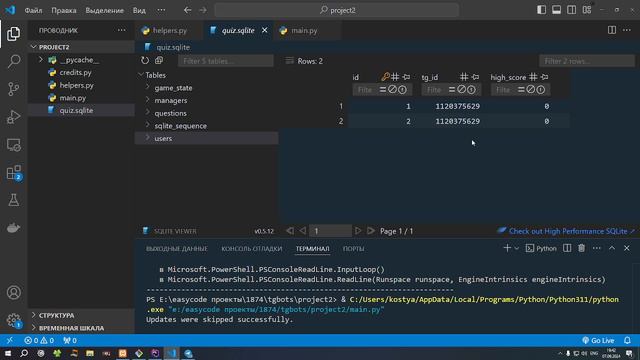Screen dimensions: 640x360
Task: Refresh the SQLite tables list
Action: (x=145, y=61)
